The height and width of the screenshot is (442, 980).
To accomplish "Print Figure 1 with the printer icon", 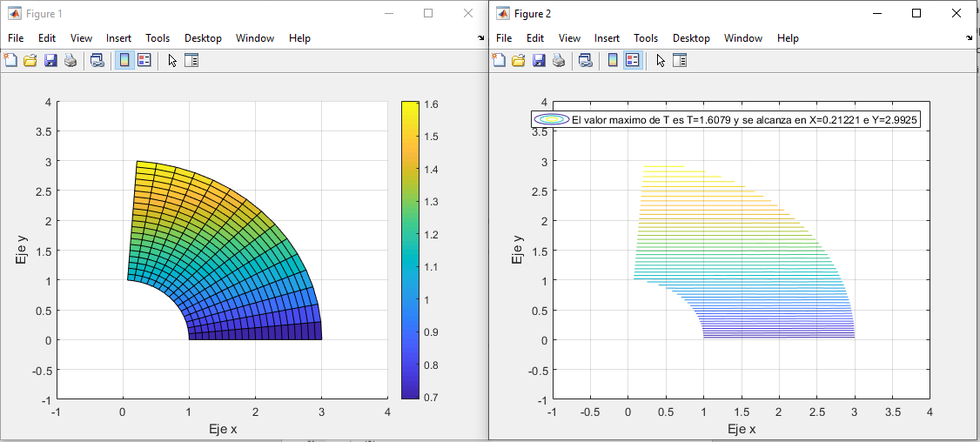I will click(70, 60).
